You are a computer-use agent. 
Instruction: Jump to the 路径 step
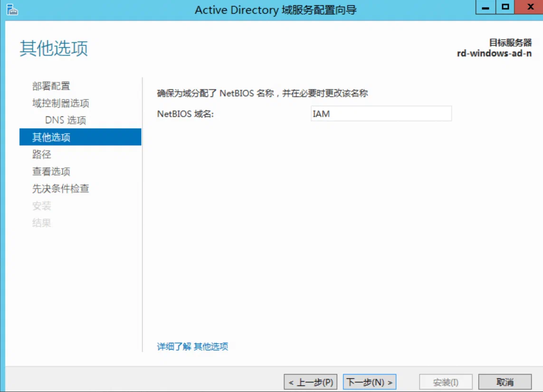pyautogui.click(x=41, y=154)
